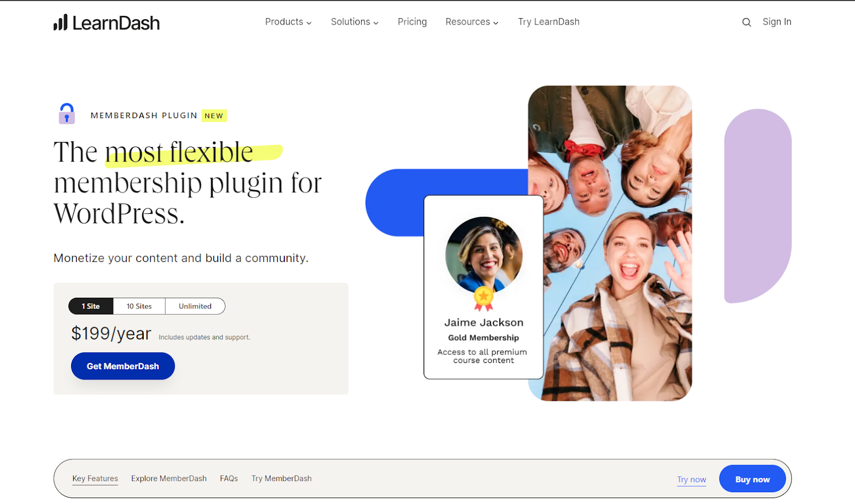The width and height of the screenshot is (855, 504).
Task: Select the Unlimited license option
Action: pyautogui.click(x=195, y=306)
